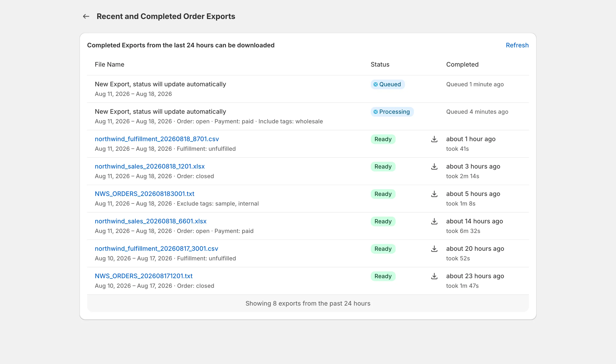Click 'about 1 hour ago' completed time
The image size is (616, 364).
tap(471, 139)
